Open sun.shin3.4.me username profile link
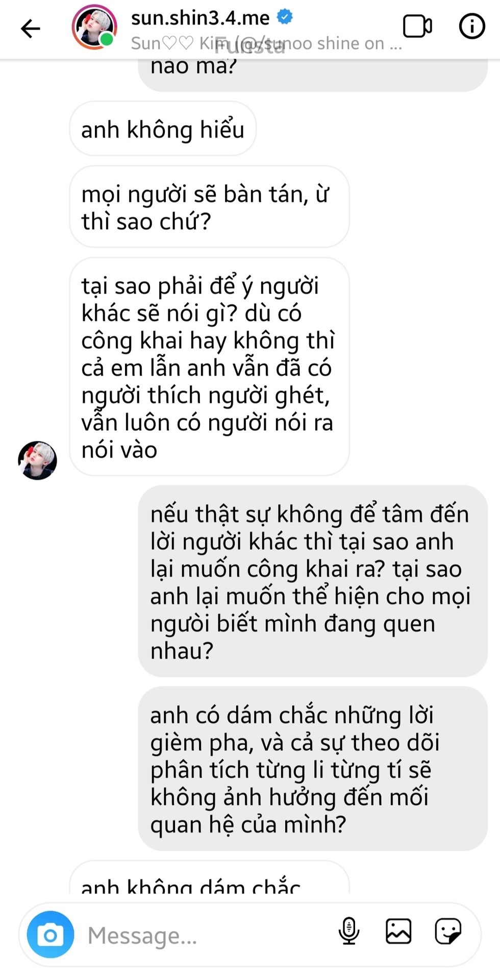The width and height of the screenshot is (500, 980). coord(200,18)
